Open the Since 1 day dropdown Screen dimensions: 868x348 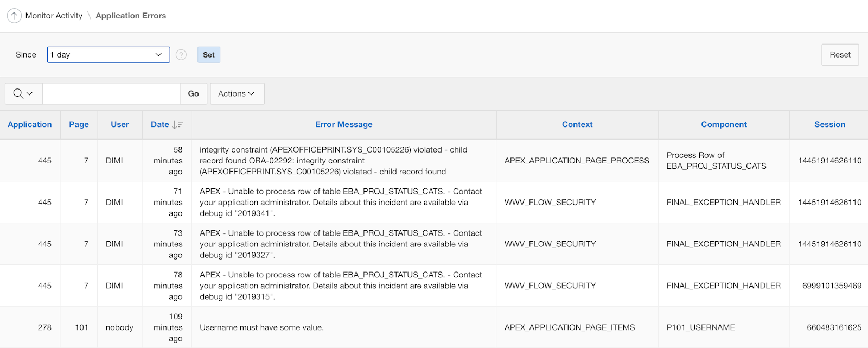(x=108, y=55)
